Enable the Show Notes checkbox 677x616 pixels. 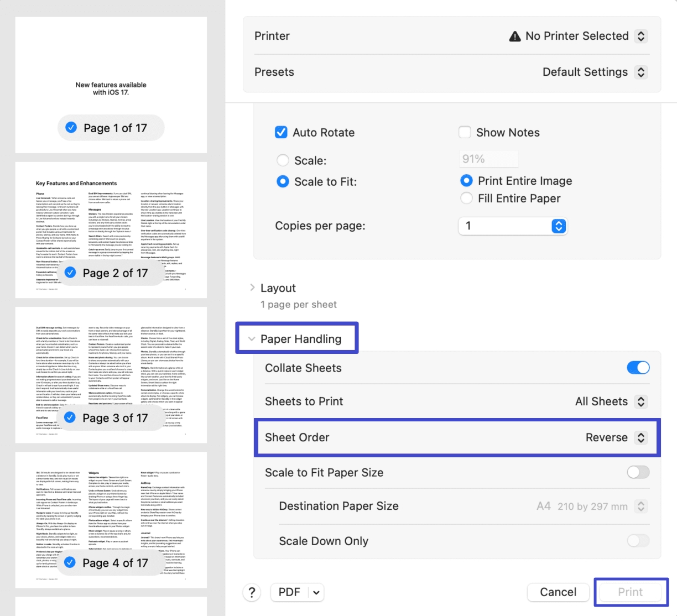coord(465,132)
